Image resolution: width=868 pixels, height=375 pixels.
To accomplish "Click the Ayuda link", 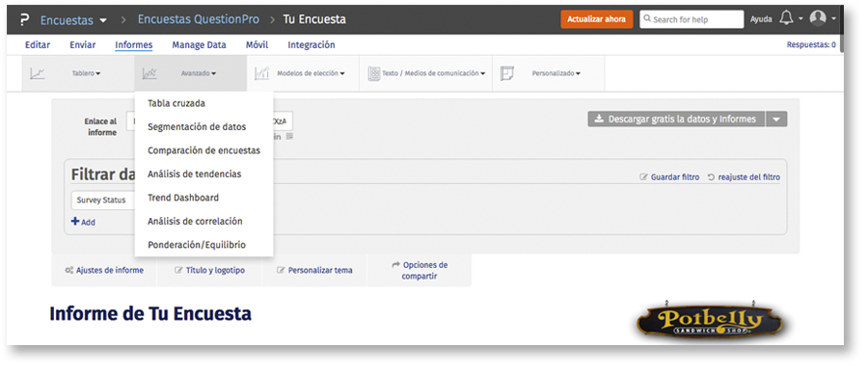I will click(761, 19).
